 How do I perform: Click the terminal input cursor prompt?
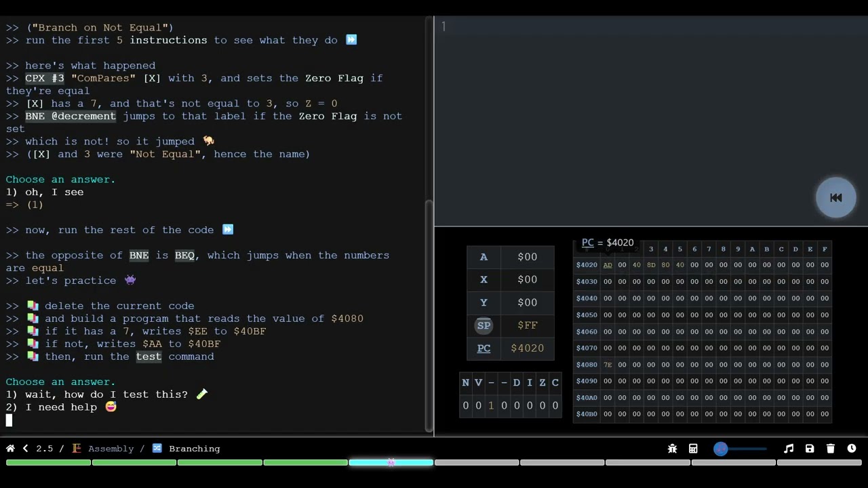[9, 420]
